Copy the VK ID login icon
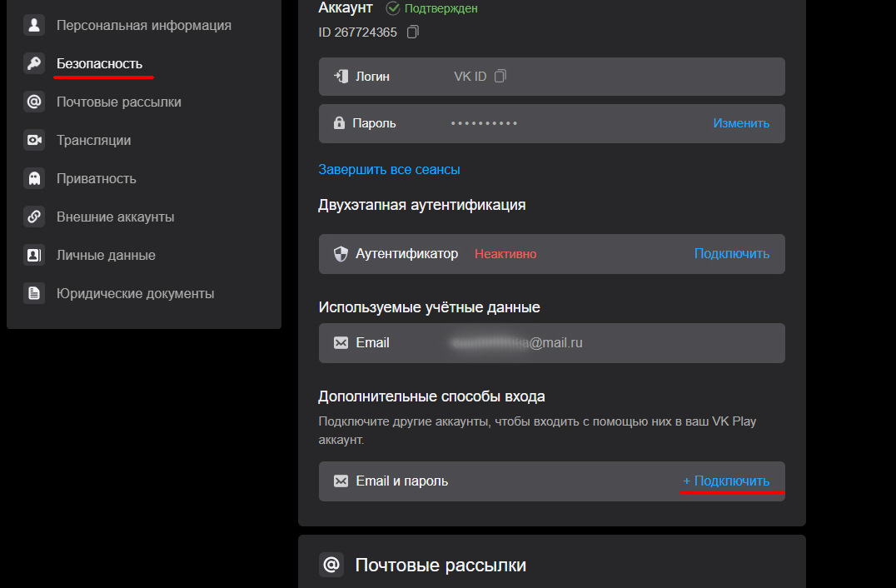The width and height of the screenshot is (896, 588). [500, 76]
